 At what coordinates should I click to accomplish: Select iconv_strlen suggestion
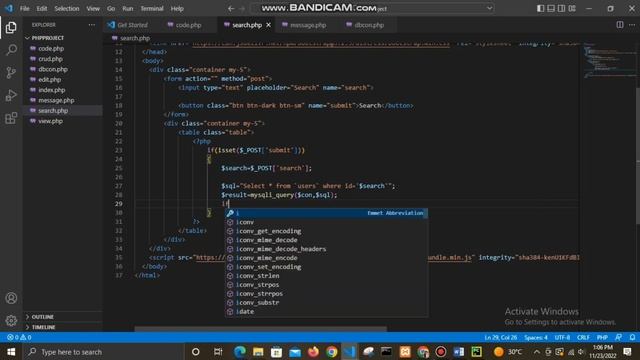coord(327,276)
